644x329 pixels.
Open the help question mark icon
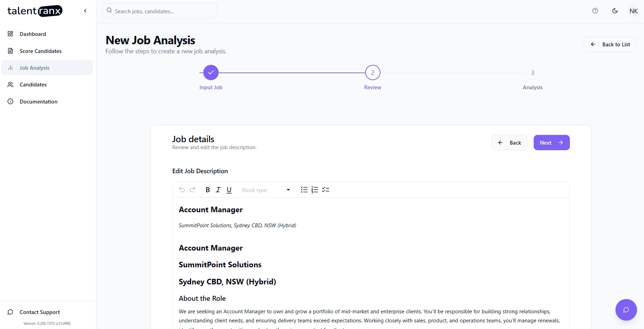pyautogui.click(x=595, y=11)
